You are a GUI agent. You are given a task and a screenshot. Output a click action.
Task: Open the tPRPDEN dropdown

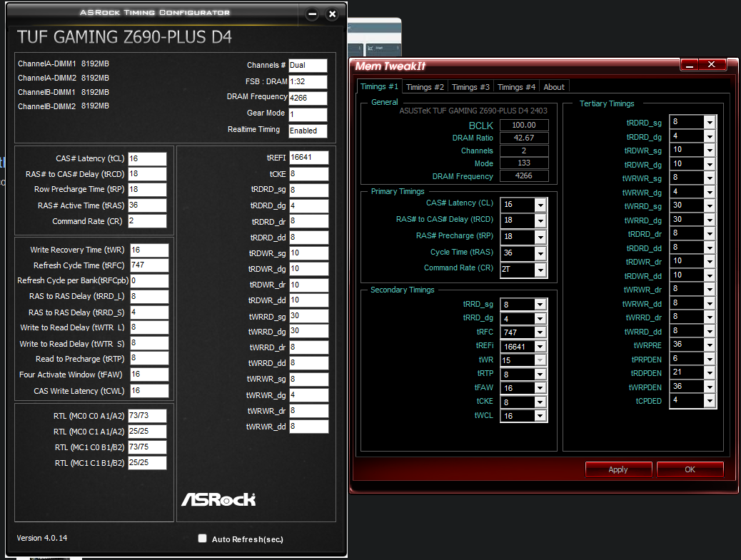tap(710, 360)
